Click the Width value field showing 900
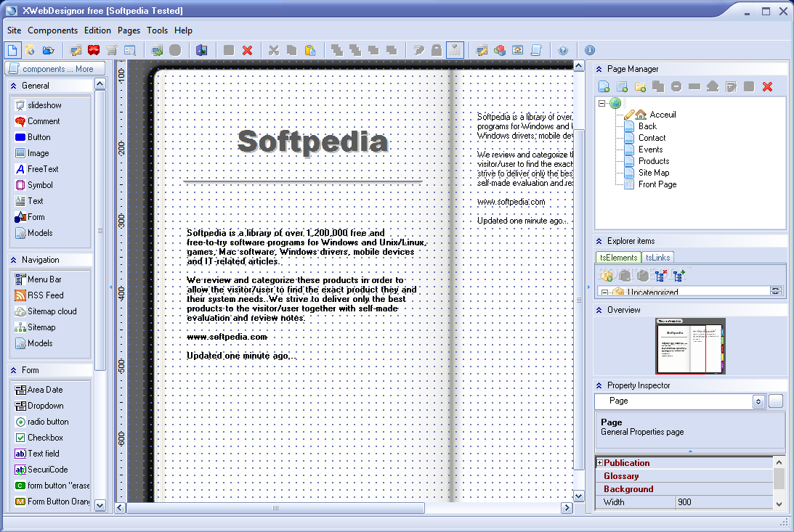The width and height of the screenshot is (794, 532). click(x=725, y=502)
